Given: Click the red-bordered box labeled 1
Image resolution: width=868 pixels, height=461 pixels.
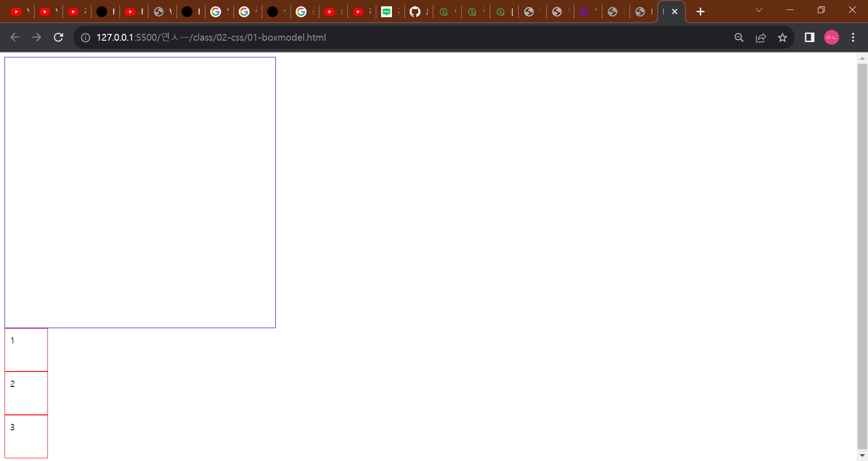Looking at the screenshot, I should tap(26, 350).
